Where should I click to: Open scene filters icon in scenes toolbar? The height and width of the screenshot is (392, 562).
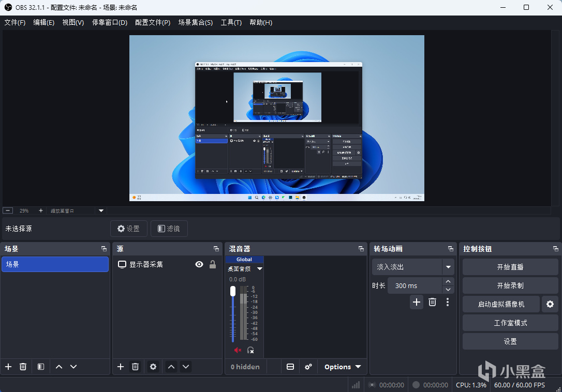coord(41,367)
